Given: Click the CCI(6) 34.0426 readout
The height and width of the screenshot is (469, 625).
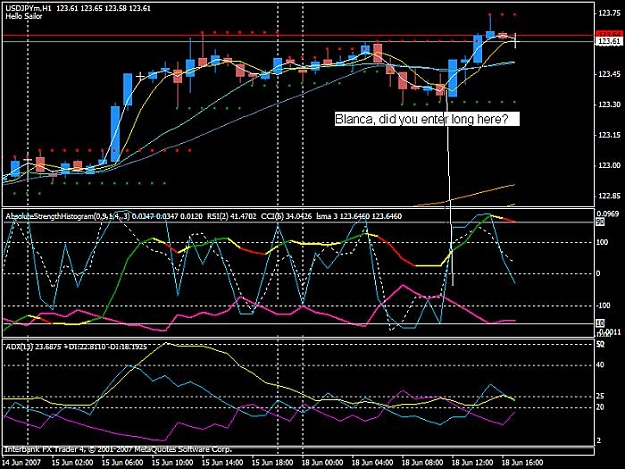Looking at the screenshot, I should (x=285, y=216).
